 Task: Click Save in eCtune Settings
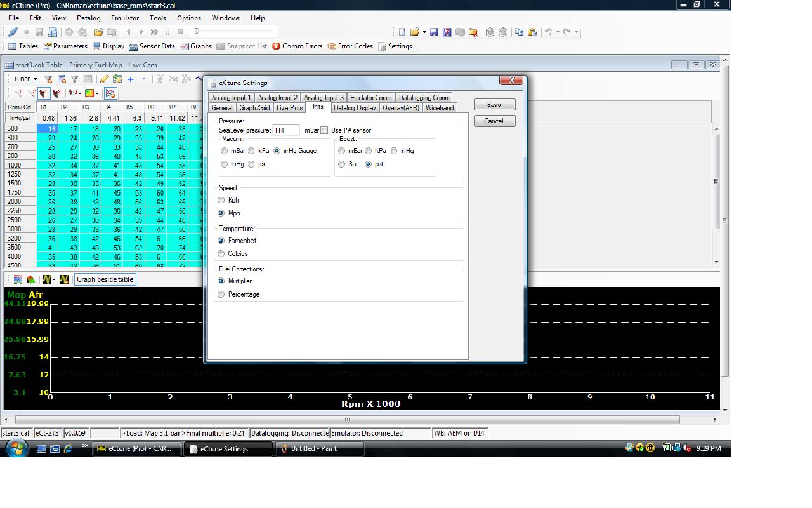tap(494, 104)
